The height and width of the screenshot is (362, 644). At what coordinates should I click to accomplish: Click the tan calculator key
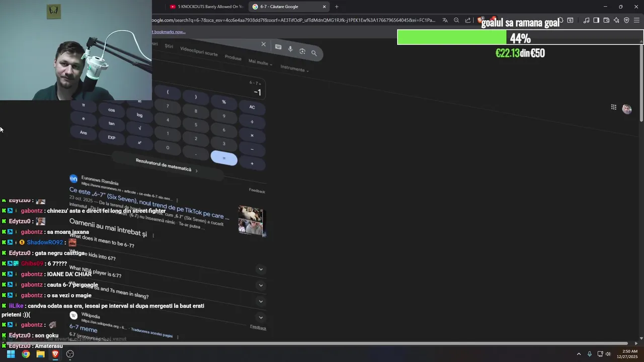pos(112,124)
